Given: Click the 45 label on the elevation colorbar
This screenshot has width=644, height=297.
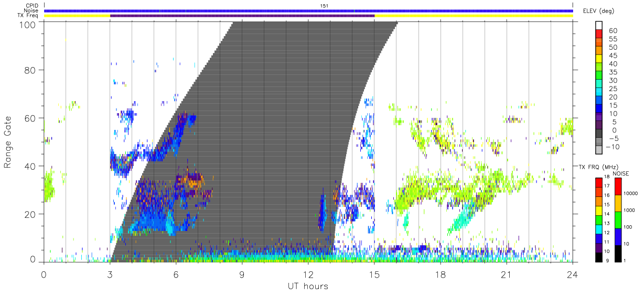Looking at the screenshot, I should point(613,56).
